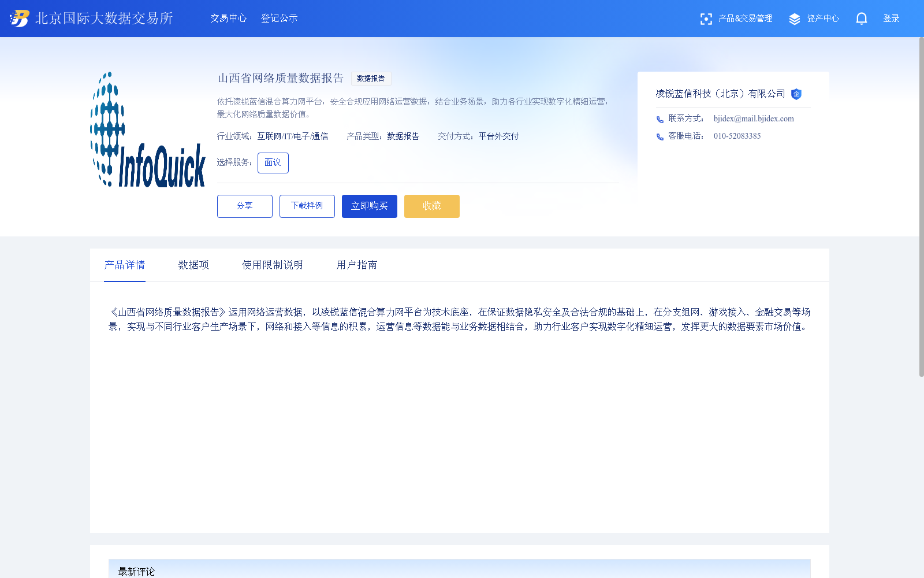Click the 下载样例 button
This screenshot has height=578, width=924.
click(x=307, y=206)
